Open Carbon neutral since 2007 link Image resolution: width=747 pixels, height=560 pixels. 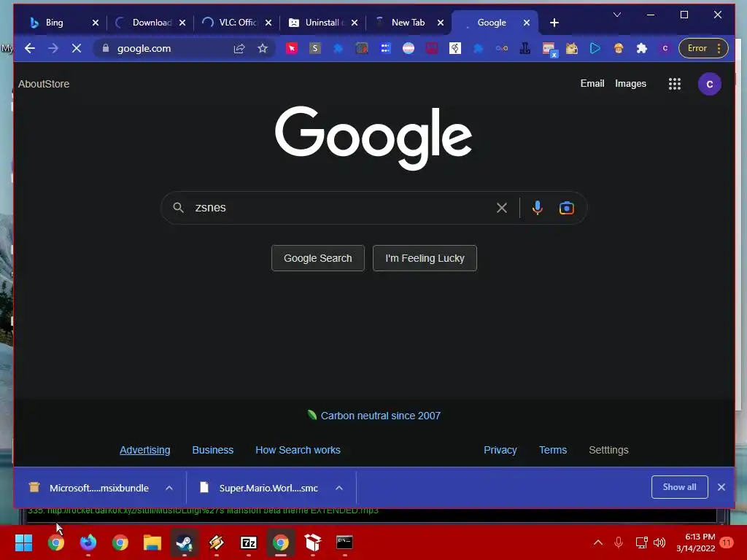coord(380,416)
